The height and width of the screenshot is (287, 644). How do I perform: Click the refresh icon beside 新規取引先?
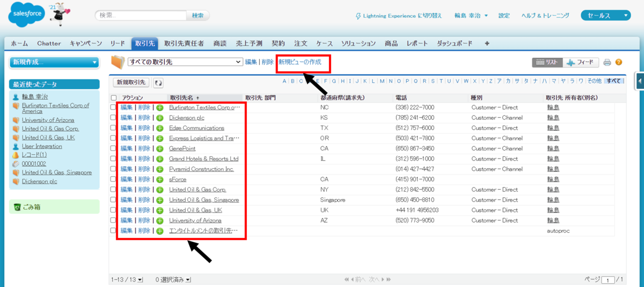[x=158, y=82]
